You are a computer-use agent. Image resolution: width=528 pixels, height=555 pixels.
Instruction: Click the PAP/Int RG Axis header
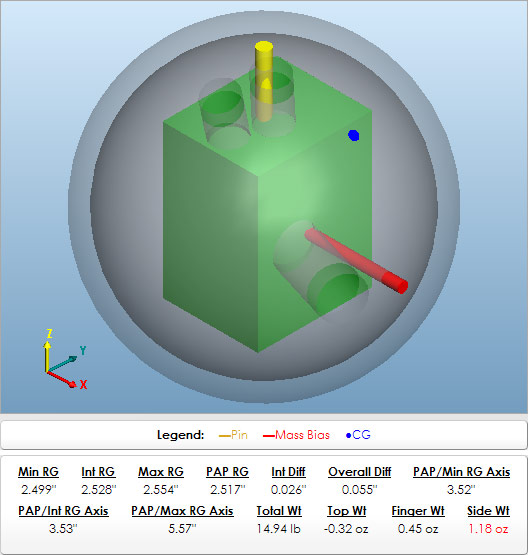pyautogui.click(x=63, y=511)
